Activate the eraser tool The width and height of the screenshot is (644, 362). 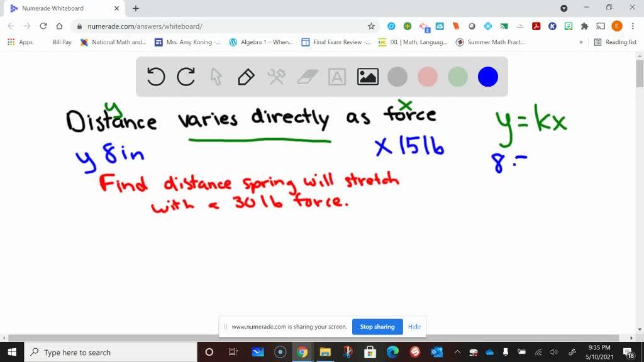tap(307, 76)
